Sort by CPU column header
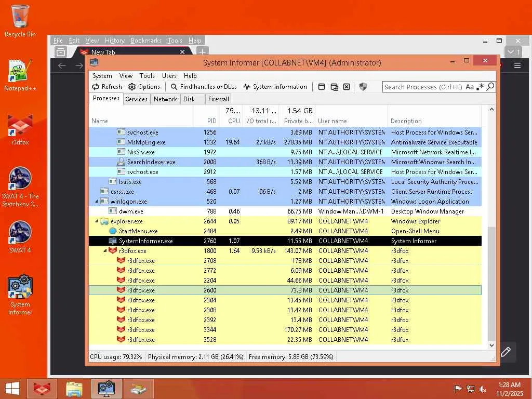Screen dimensions: 532x399 coord(231,116)
